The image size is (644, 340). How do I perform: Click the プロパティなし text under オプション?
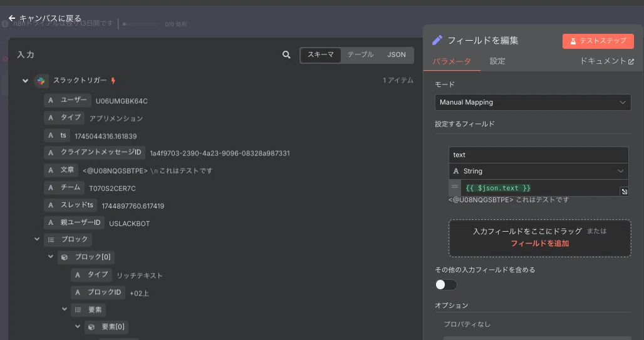click(x=467, y=324)
